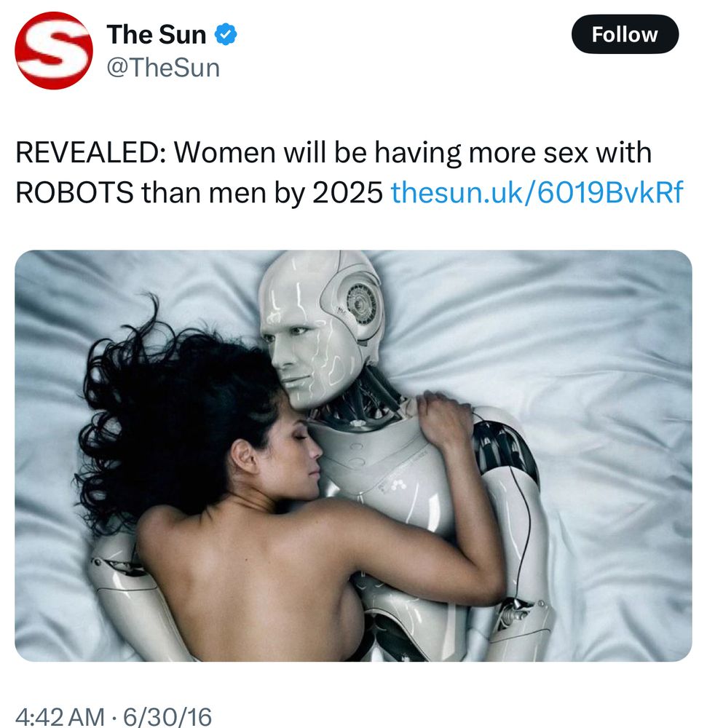Open the thesun.uk/6019BvkRf article link

coord(537,192)
